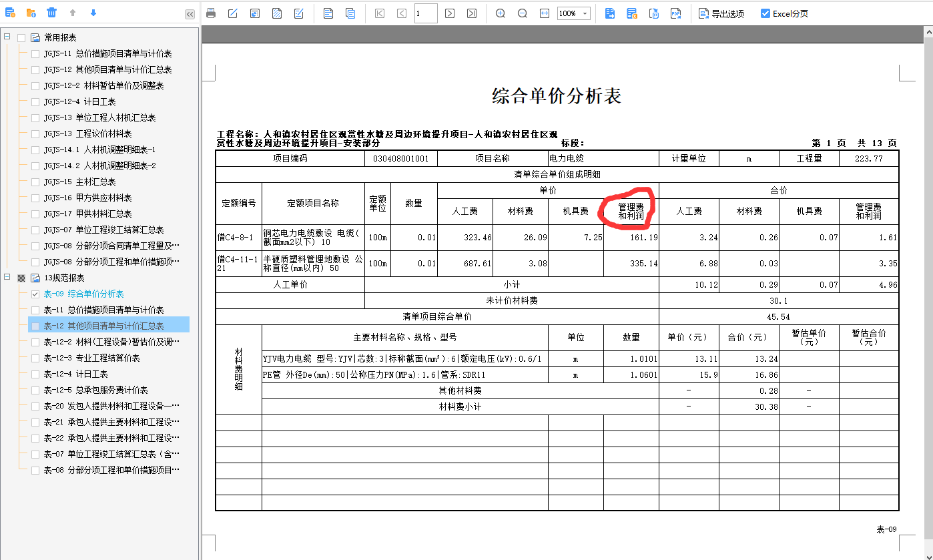Click the new folder icon
This screenshot has height=560, width=933.
coord(31,13)
